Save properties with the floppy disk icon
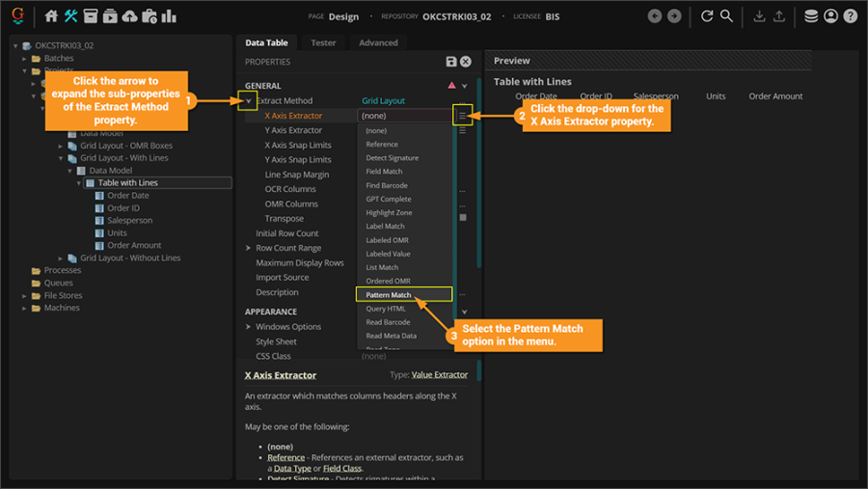868x489 pixels. pyautogui.click(x=451, y=62)
